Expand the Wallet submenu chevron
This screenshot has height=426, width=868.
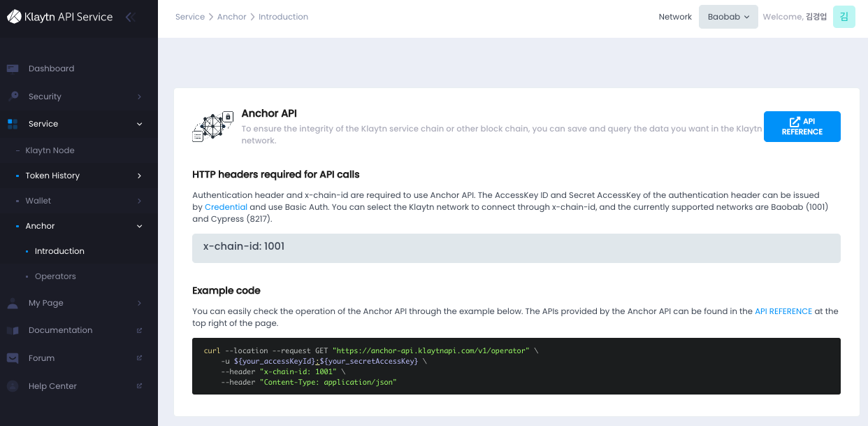139,201
